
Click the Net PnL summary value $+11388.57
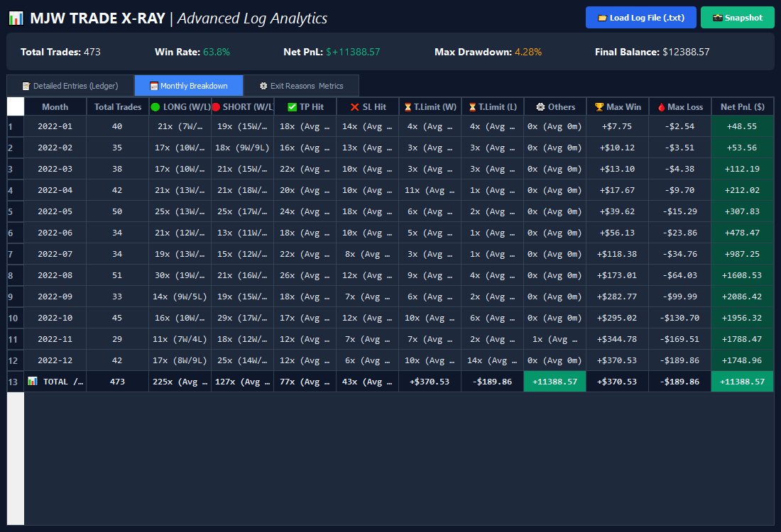click(x=353, y=52)
